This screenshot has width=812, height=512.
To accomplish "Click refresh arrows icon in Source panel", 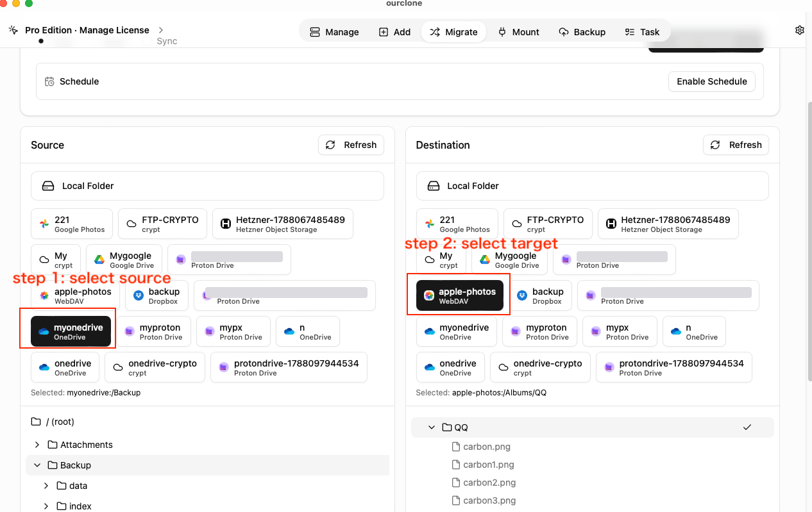I will pos(330,145).
